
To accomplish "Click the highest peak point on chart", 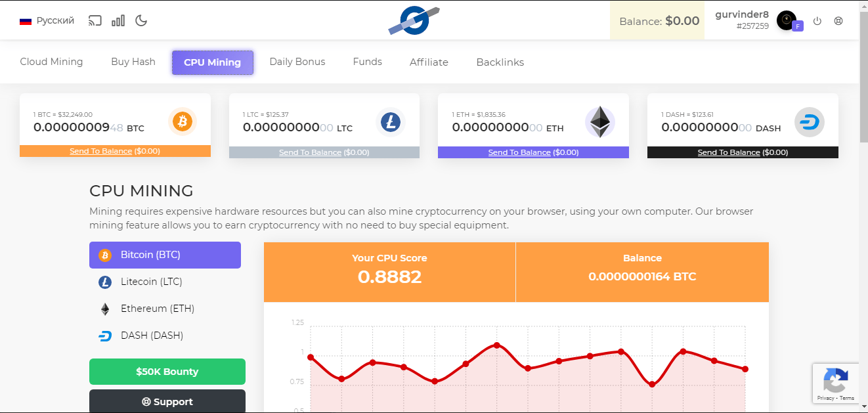I will point(496,345).
